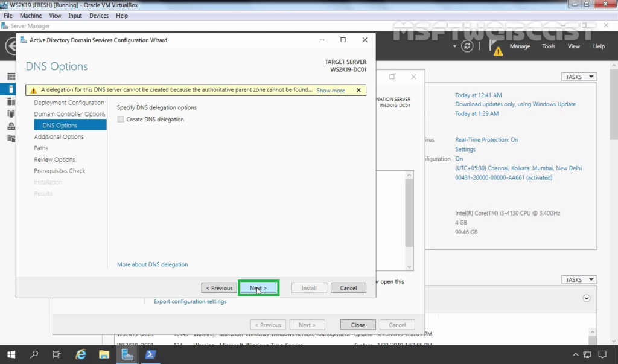Open File Explorer from the taskbar
The width and height of the screenshot is (618, 364).
click(104, 354)
